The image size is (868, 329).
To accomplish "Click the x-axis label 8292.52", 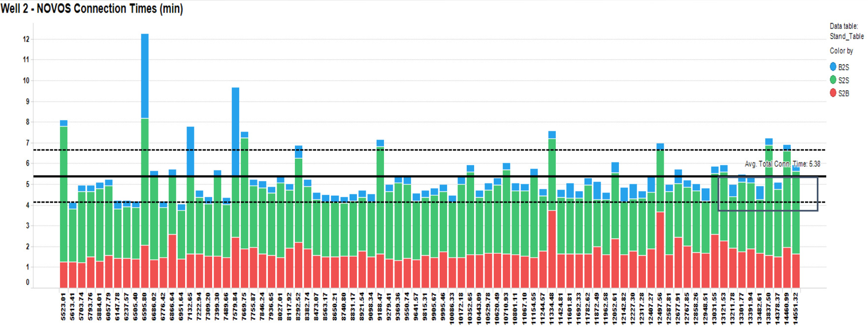I will [298, 307].
